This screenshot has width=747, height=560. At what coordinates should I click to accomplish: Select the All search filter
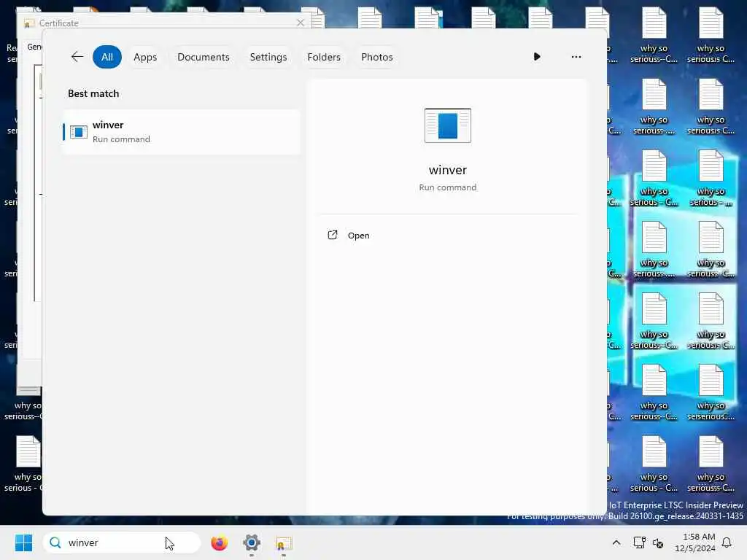point(107,57)
